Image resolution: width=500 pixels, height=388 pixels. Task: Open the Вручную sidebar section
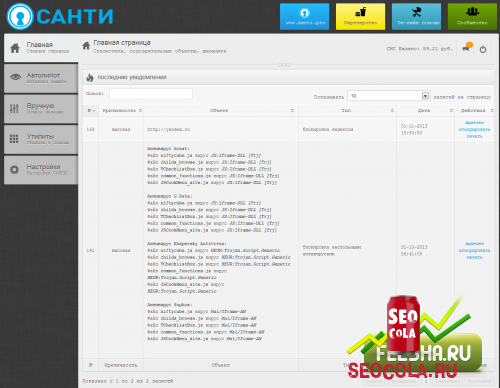41,109
